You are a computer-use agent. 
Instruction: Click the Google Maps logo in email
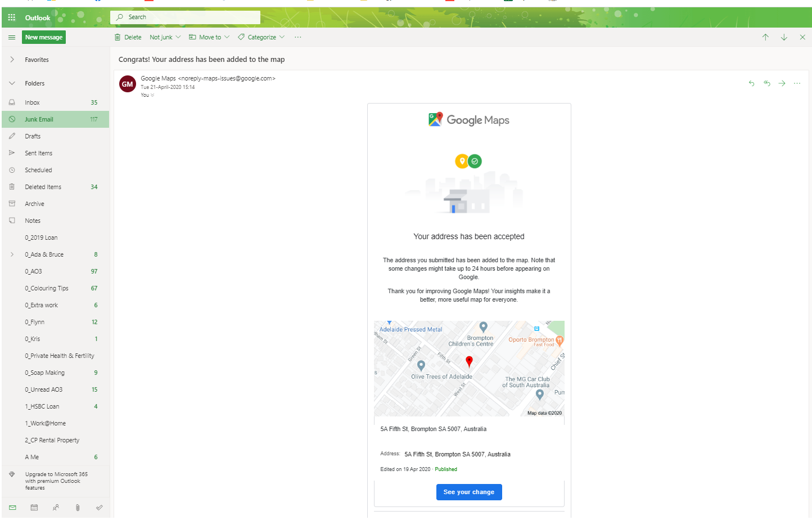469,120
